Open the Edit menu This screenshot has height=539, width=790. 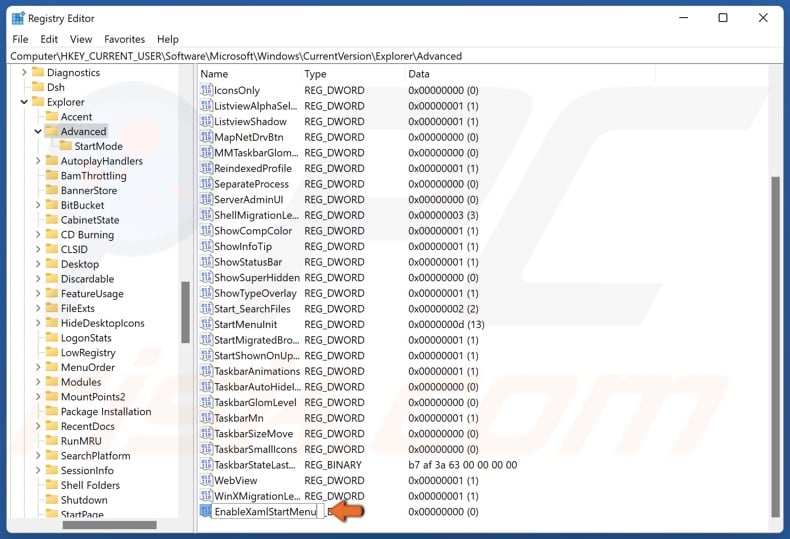pos(49,39)
